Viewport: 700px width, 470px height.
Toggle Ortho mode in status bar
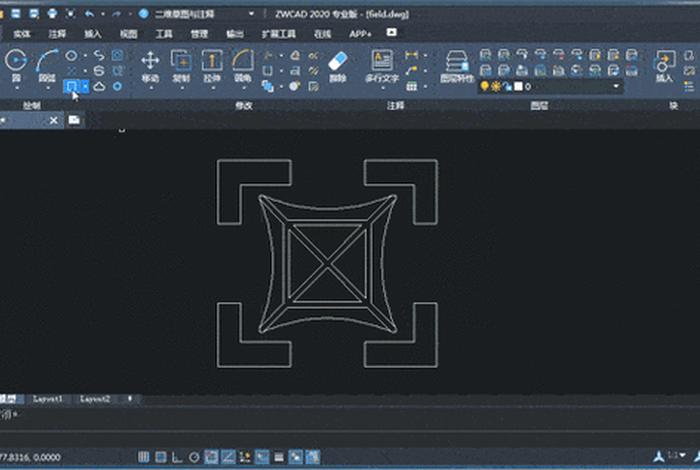pos(177,457)
